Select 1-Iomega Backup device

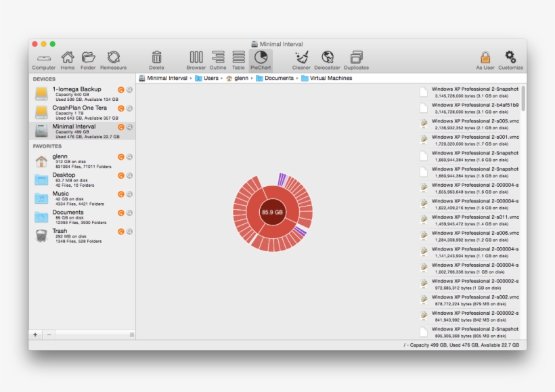[x=82, y=94]
